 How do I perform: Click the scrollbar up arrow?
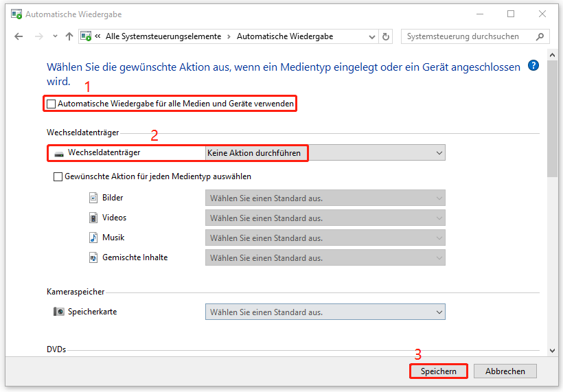[x=552, y=55]
